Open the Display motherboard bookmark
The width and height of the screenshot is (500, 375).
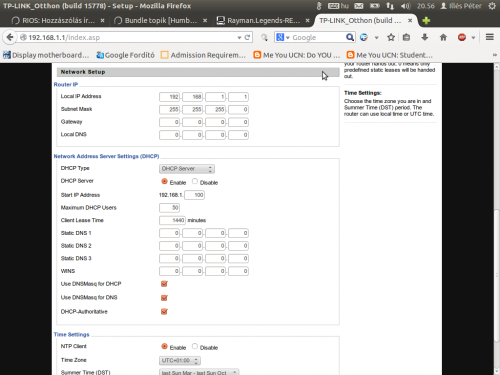pyautogui.click(x=46, y=55)
